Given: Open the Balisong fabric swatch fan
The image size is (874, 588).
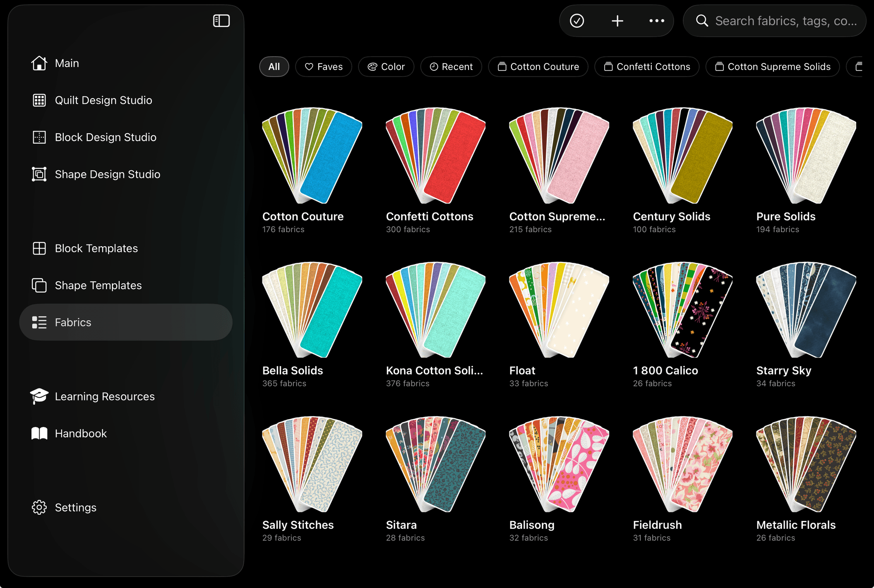Looking at the screenshot, I should (x=559, y=464).
